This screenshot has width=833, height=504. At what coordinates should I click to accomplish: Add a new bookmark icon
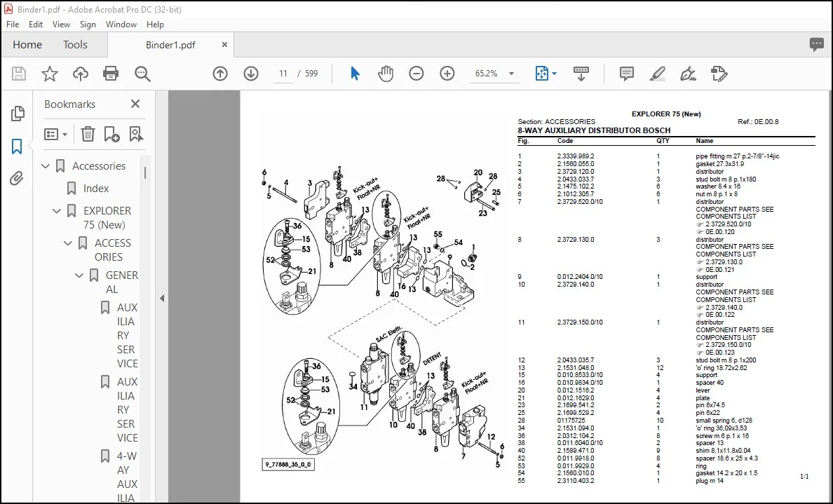pyautogui.click(x=111, y=135)
